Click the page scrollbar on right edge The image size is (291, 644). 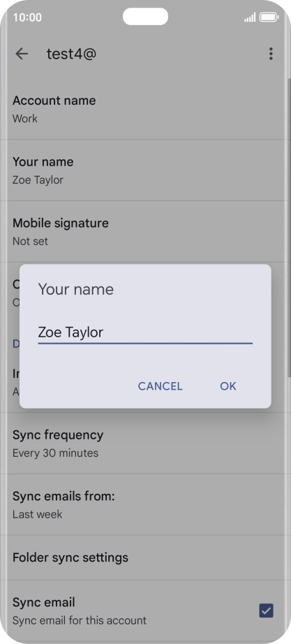(x=288, y=226)
